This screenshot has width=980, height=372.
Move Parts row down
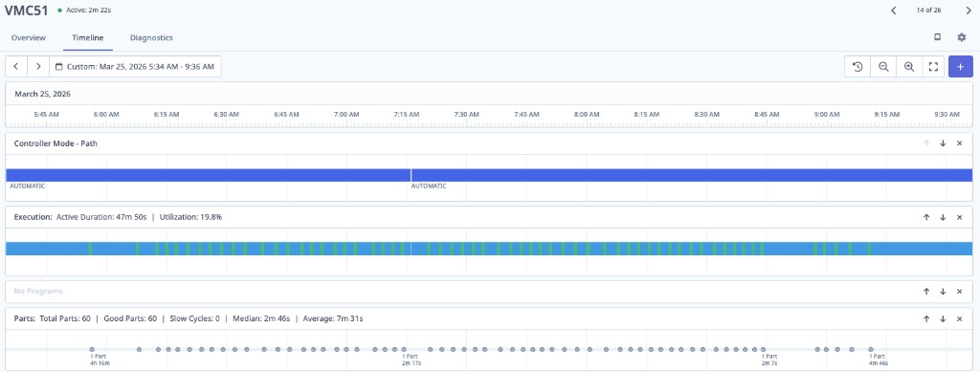(x=943, y=319)
